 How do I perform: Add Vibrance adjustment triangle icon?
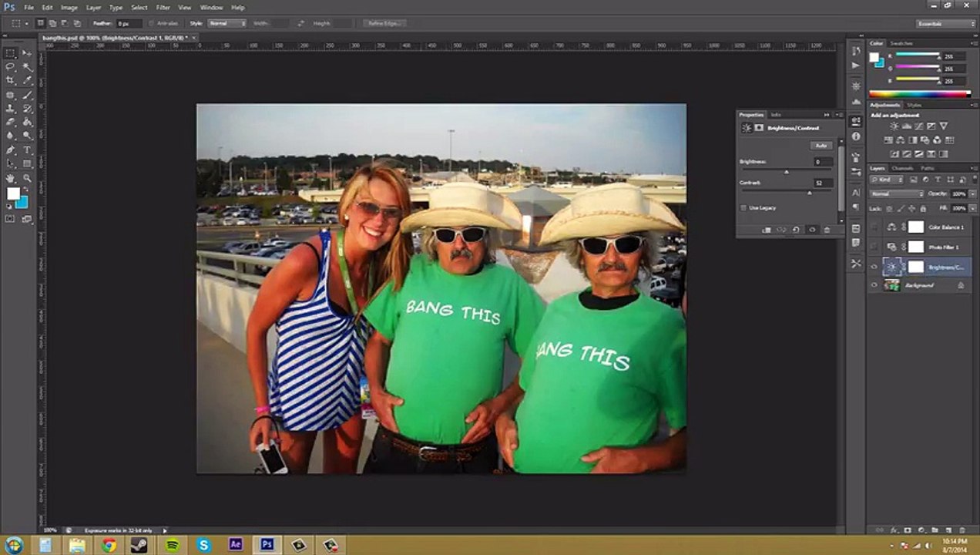tap(944, 126)
